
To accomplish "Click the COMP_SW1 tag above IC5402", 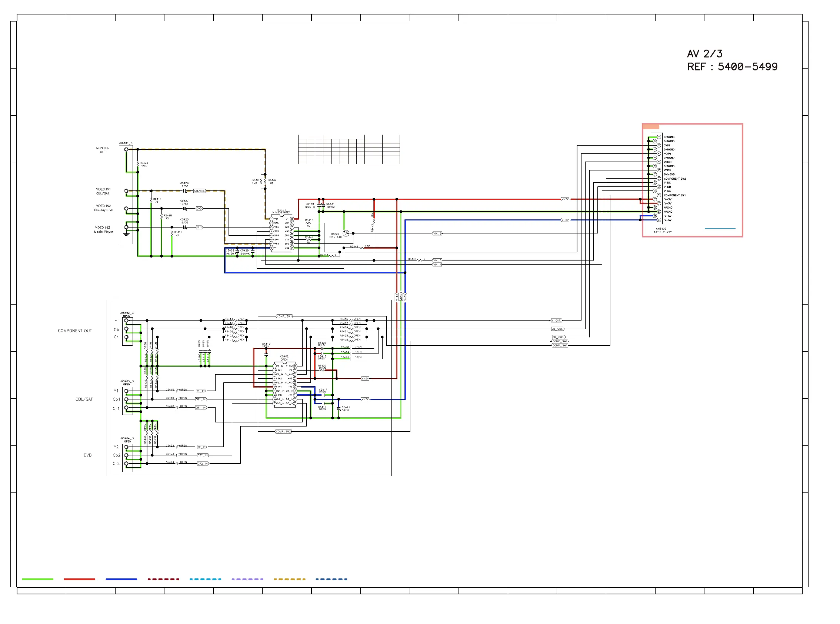I will pos(284,316).
